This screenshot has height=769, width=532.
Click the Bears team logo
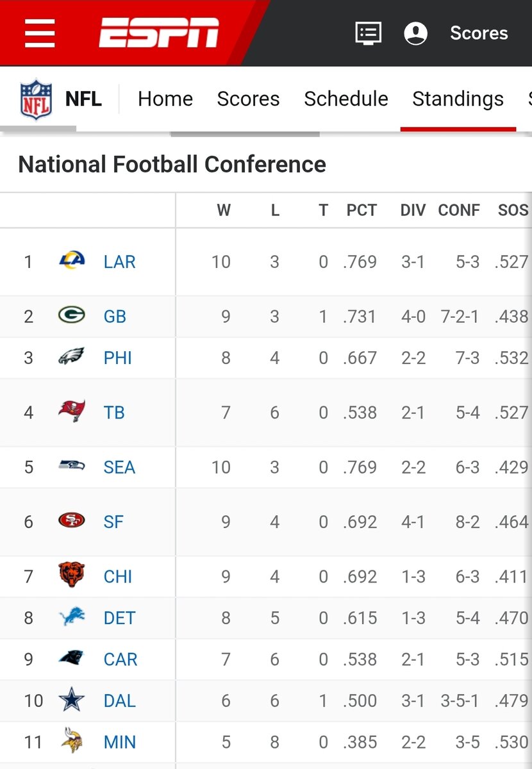coord(71,575)
